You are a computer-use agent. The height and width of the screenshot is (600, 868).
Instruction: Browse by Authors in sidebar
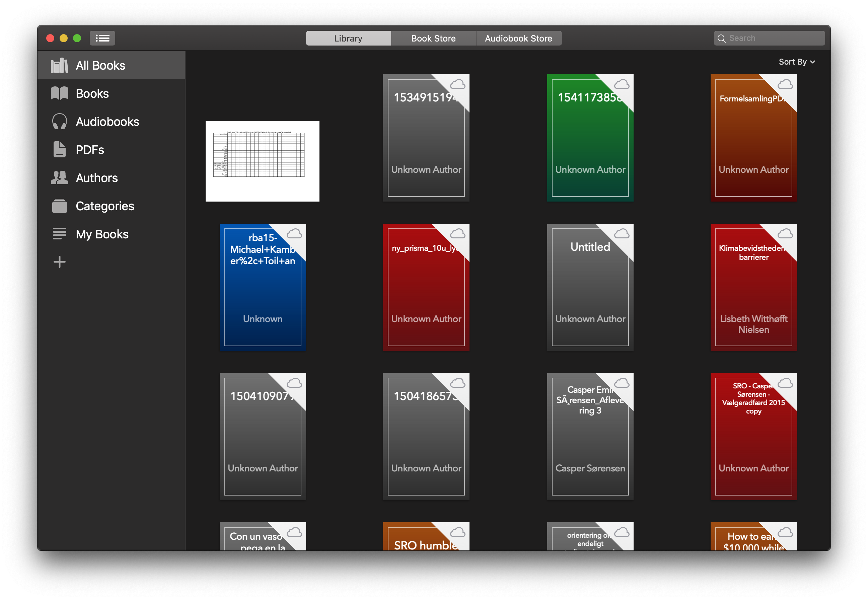(x=111, y=178)
